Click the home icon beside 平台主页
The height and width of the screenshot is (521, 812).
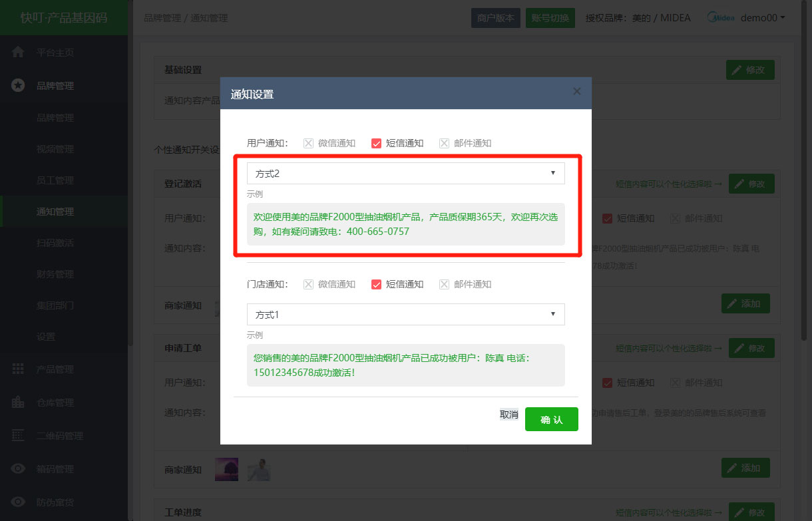click(x=18, y=52)
